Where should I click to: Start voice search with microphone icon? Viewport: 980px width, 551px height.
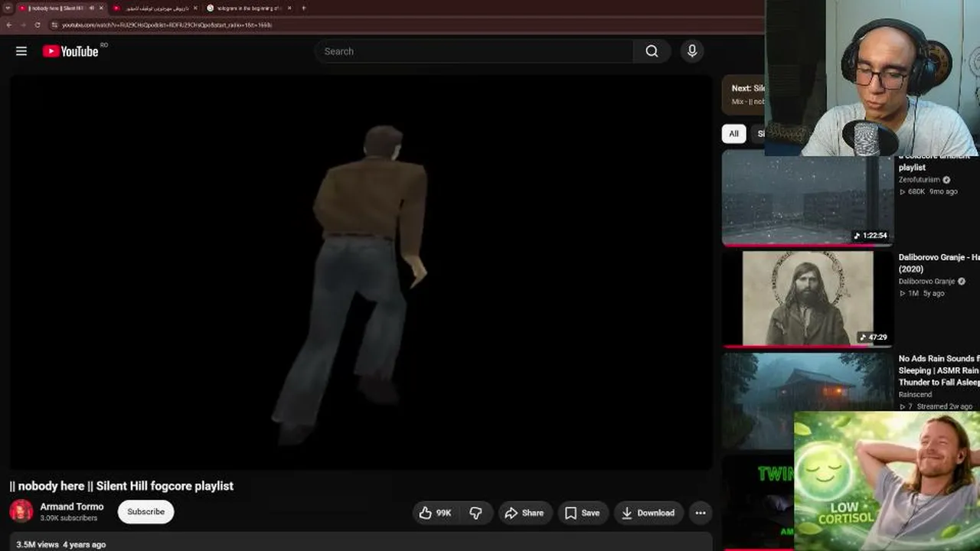pyautogui.click(x=692, y=51)
